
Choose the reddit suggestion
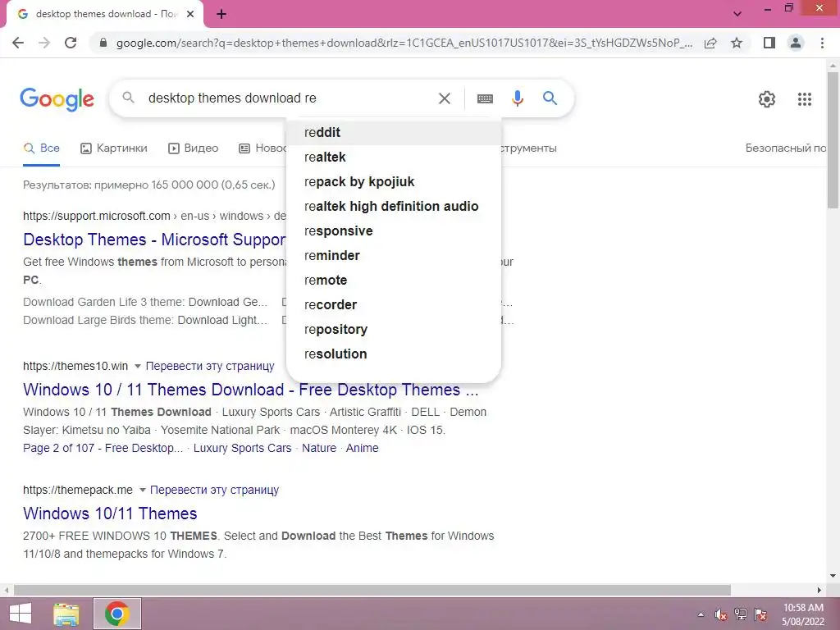(x=394, y=132)
